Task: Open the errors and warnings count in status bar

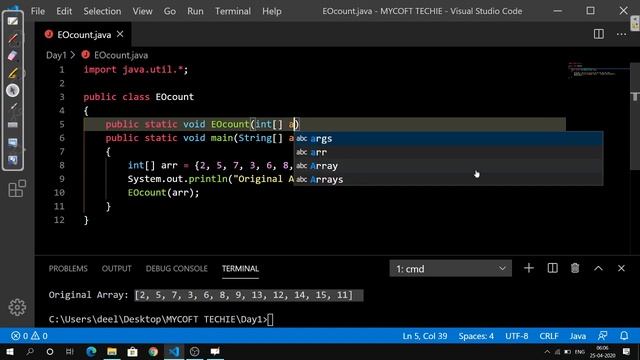Action: [x=29, y=336]
